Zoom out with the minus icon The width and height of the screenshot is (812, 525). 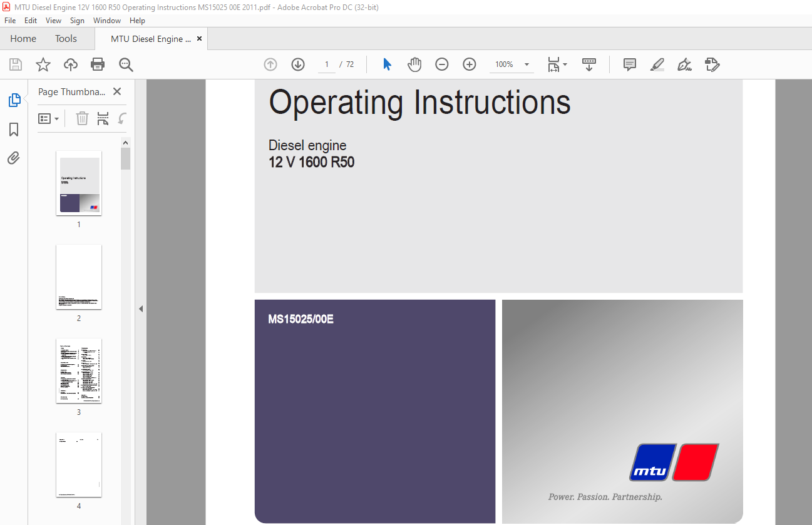tap(442, 64)
